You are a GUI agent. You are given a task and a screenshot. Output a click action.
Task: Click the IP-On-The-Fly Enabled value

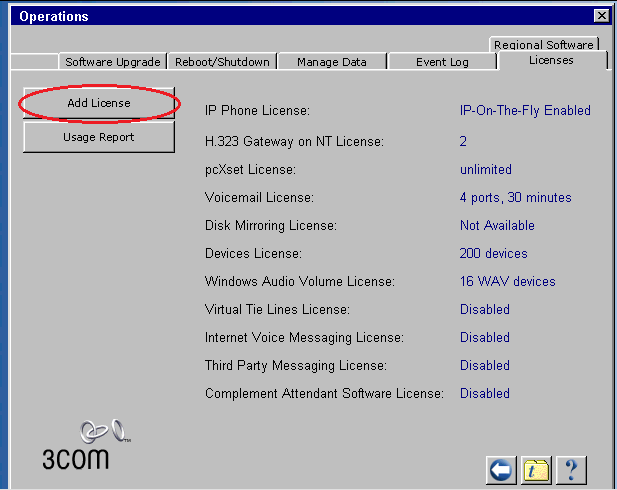(x=525, y=110)
